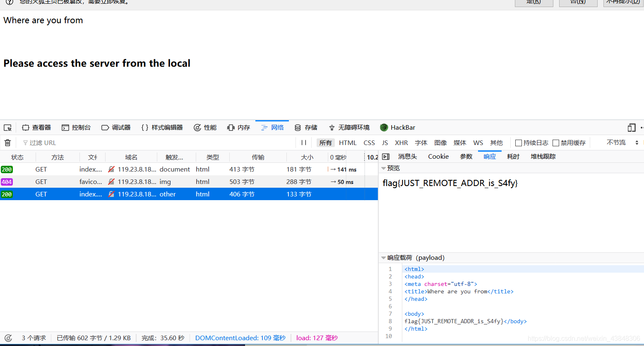Viewport: 644px width, 346px height.
Task: Click the 141 ms timing of first request
Action: click(x=347, y=169)
